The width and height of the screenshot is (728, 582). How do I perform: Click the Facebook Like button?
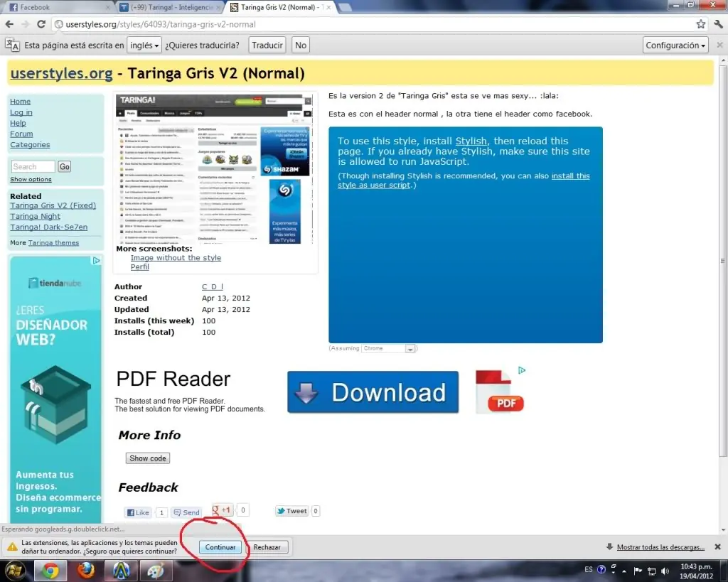(x=139, y=512)
